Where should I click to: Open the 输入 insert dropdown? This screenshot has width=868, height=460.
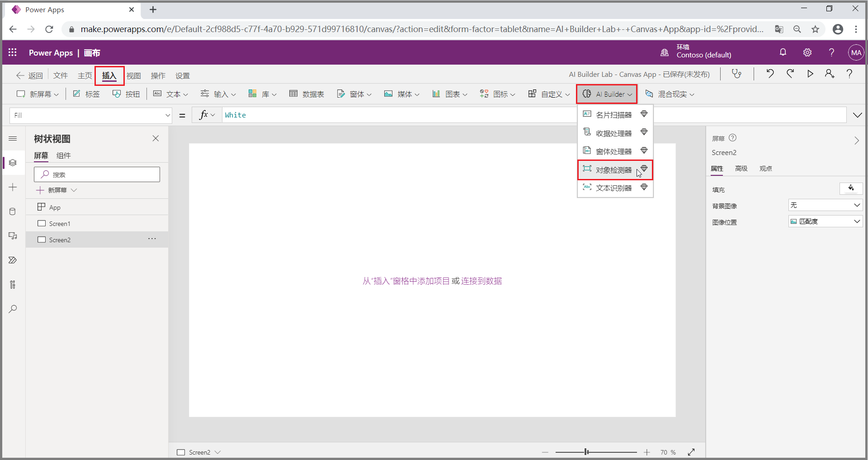(218, 94)
